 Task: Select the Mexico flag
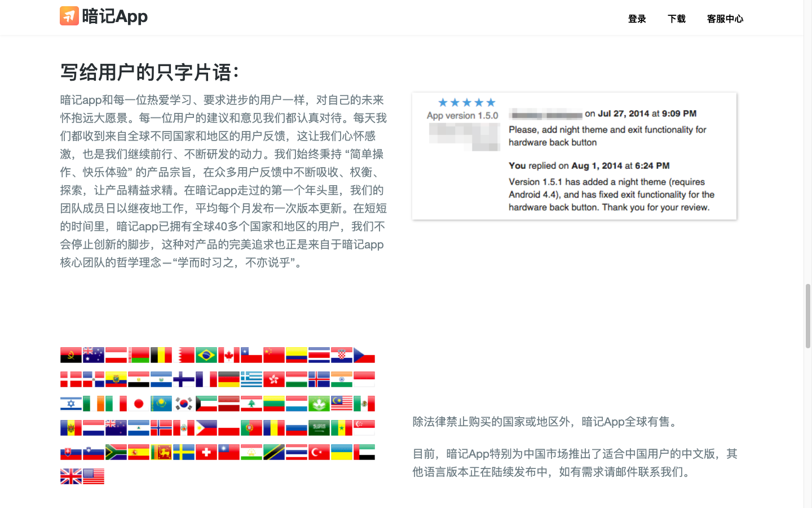(x=364, y=404)
